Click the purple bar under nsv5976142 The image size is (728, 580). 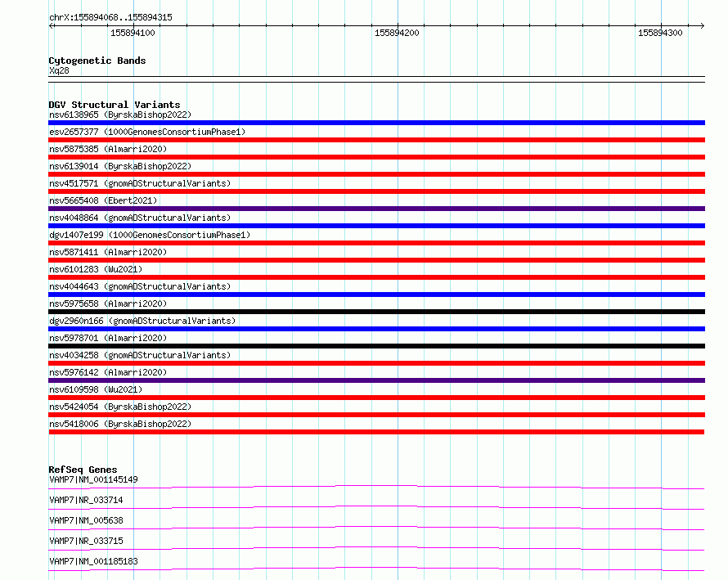click(x=376, y=380)
